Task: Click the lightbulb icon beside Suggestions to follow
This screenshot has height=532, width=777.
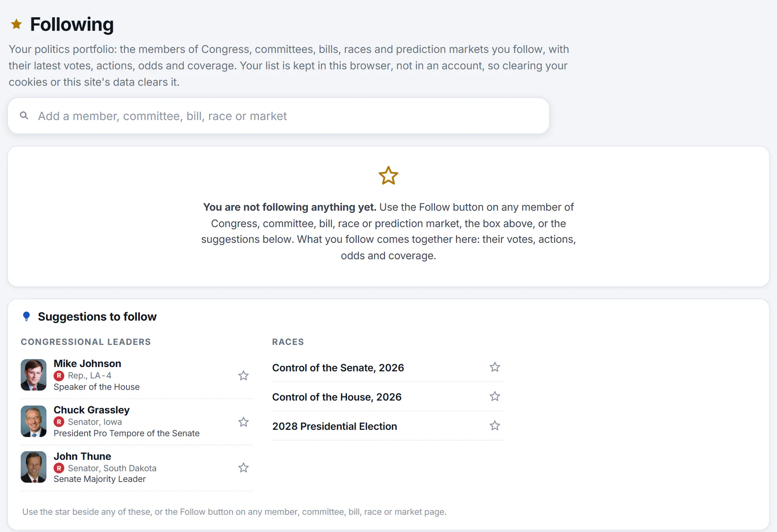Action: (x=26, y=317)
